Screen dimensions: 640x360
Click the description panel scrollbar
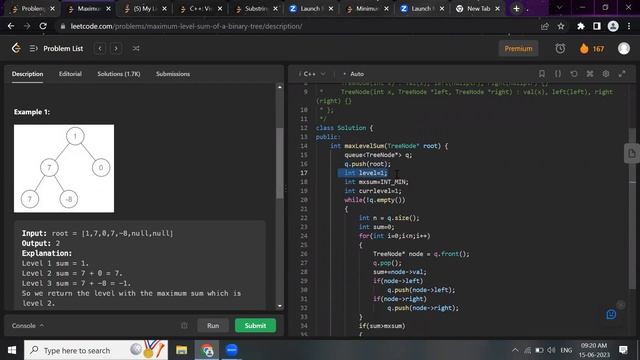point(280,163)
